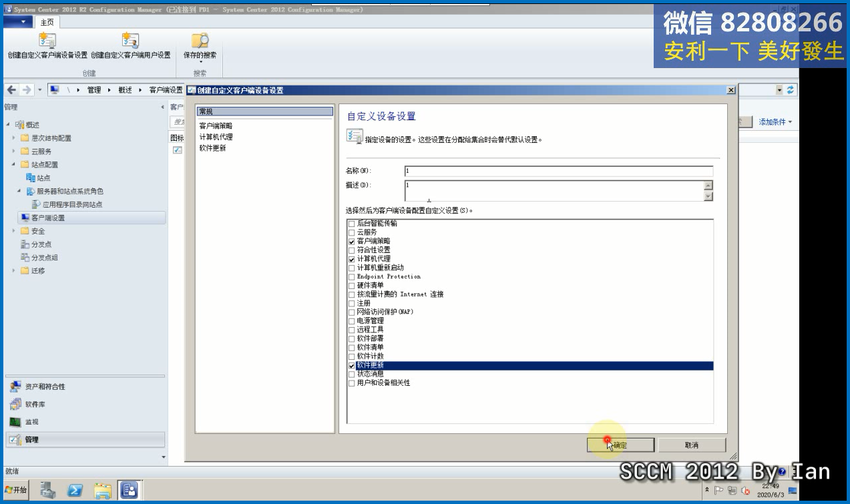Click Configuration Manager taskbar icon
The width and height of the screenshot is (850, 504).
pyautogui.click(x=129, y=491)
